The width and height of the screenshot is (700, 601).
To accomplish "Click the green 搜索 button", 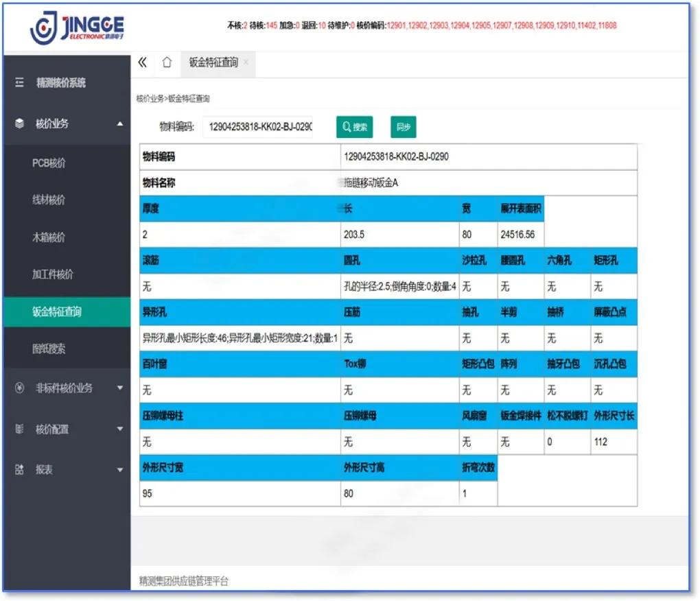I will point(355,127).
